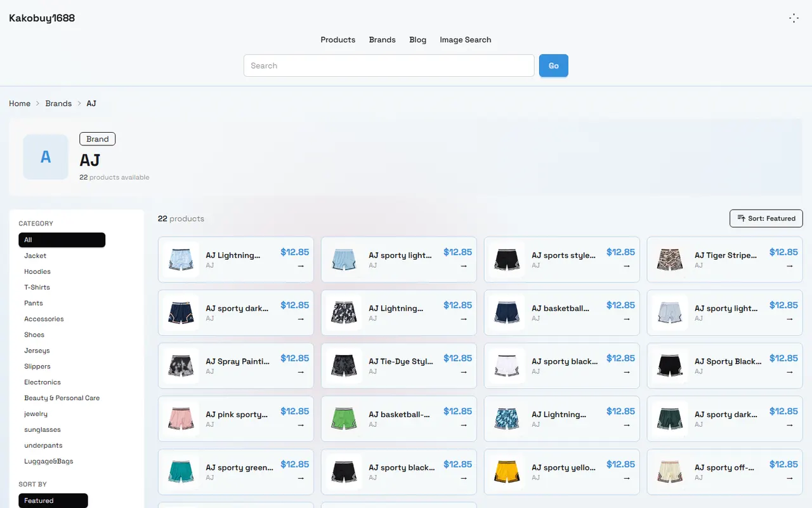Open AJ sporty green shorts product card
The width and height of the screenshot is (812, 508).
point(236,472)
